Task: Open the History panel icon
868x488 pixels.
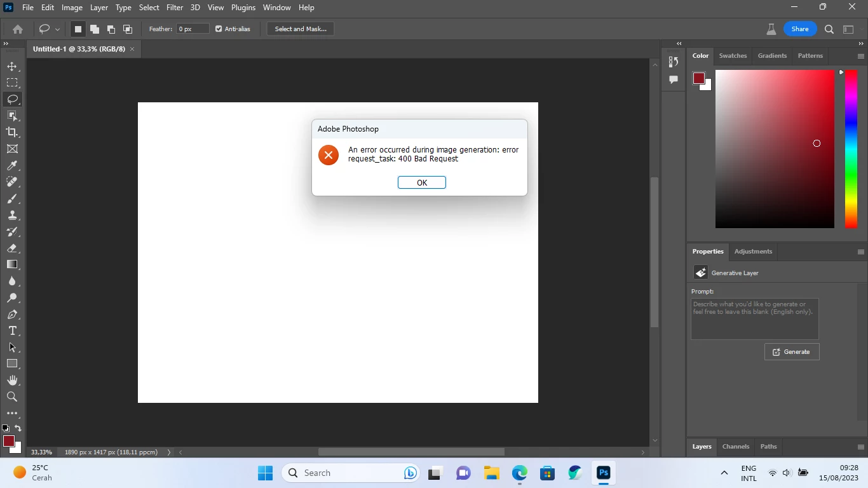Action: [x=674, y=62]
